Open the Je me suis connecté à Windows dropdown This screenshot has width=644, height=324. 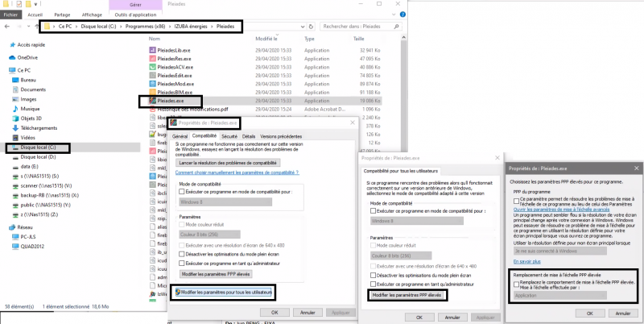(560, 251)
